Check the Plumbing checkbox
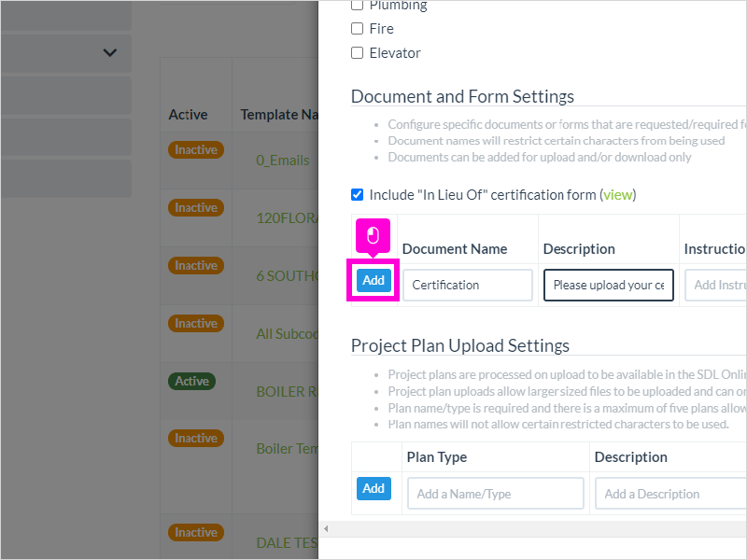 click(357, 5)
